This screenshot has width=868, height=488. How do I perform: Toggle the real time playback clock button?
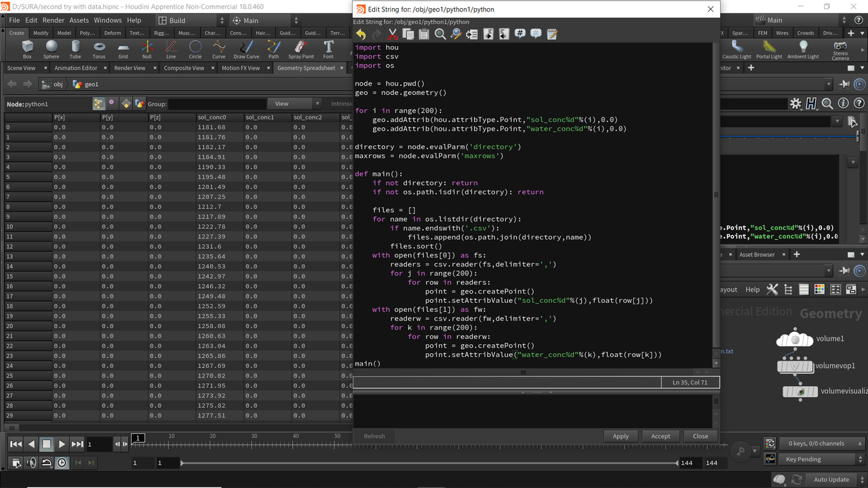coord(62,462)
